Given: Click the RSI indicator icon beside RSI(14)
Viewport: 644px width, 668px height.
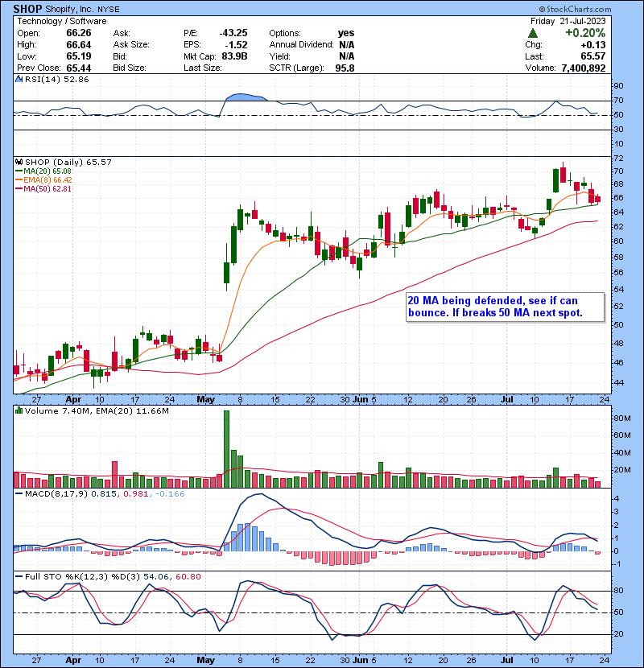Looking at the screenshot, I should (19, 79).
